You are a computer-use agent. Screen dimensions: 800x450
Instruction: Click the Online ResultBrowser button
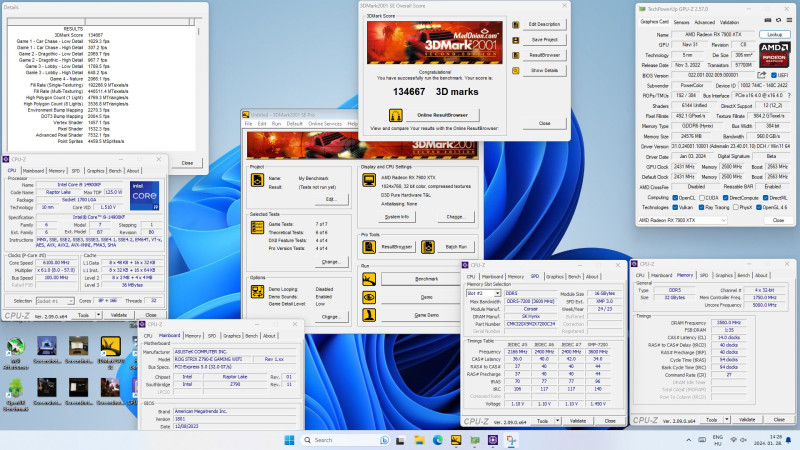click(442, 115)
